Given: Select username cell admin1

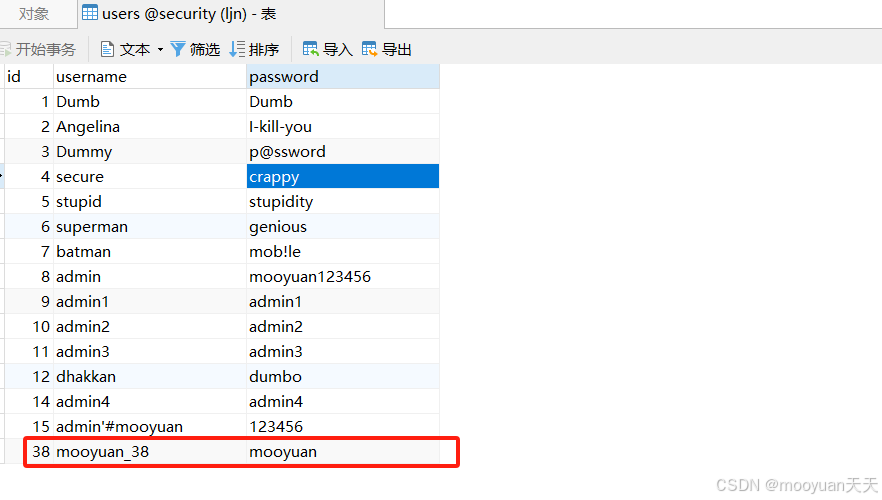Looking at the screenshot, I should pos(150,302).
